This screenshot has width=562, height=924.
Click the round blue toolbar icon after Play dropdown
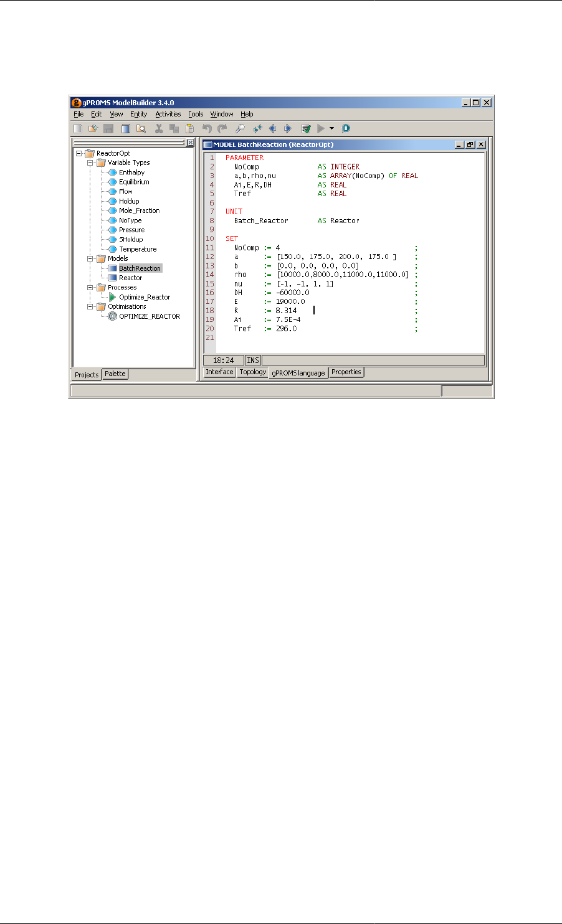click(346, 128)
